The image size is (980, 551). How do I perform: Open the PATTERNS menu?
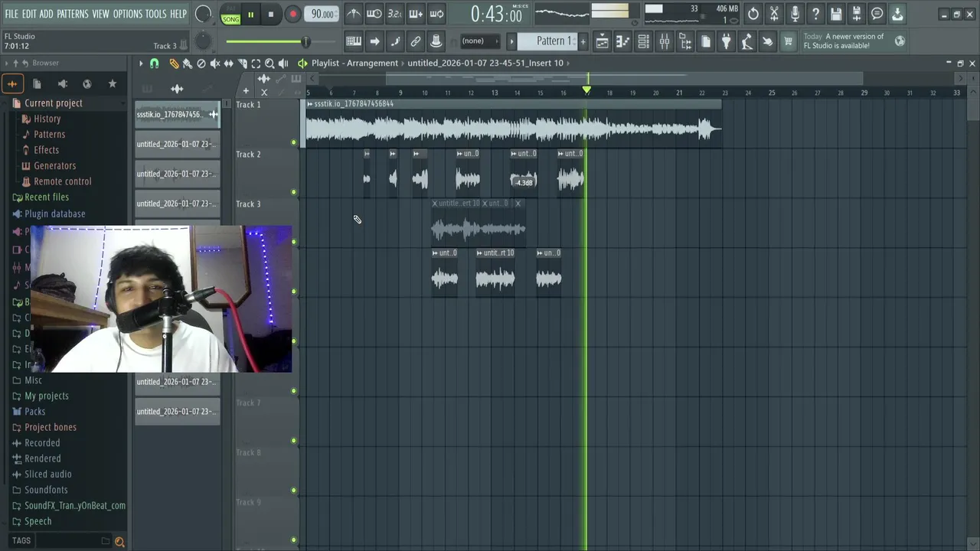click(73, 14)
